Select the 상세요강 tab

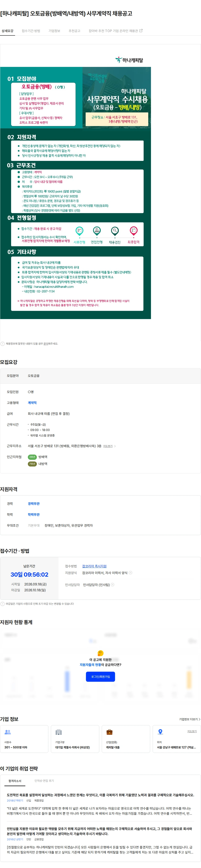[7, 31]
